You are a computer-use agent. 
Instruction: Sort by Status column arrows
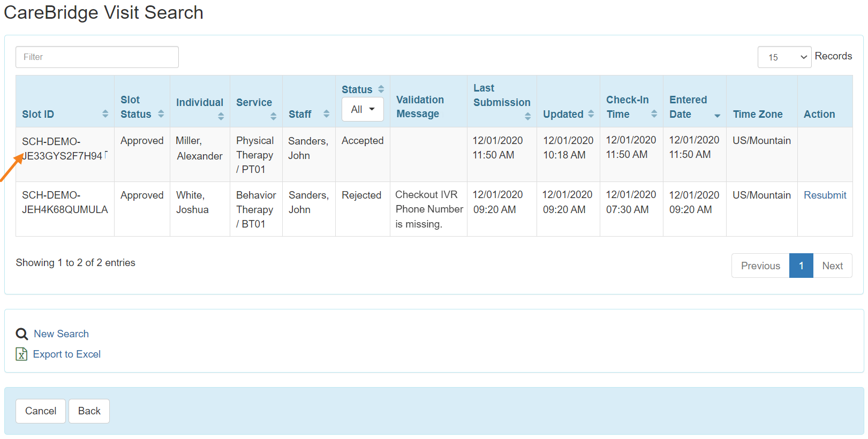(x=381, y=89)
